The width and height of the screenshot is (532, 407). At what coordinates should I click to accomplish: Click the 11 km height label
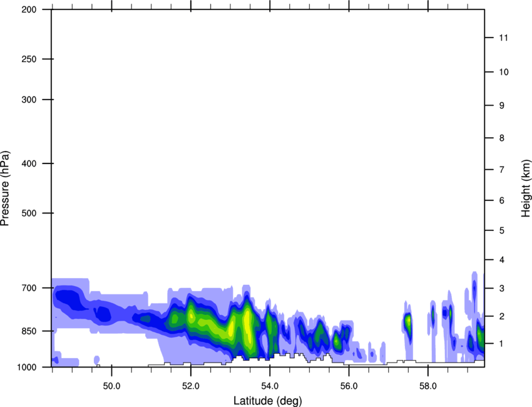(503, 38)
